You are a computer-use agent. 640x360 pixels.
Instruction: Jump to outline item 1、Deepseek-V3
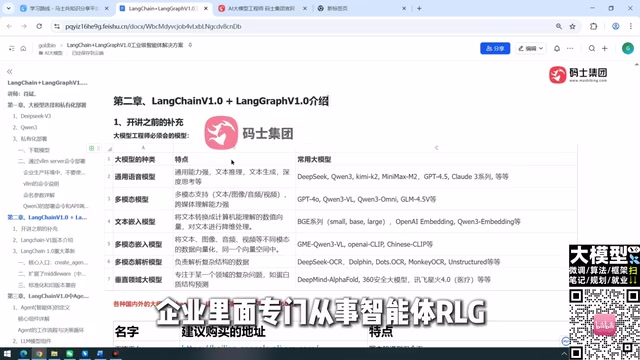pos(32,116)
